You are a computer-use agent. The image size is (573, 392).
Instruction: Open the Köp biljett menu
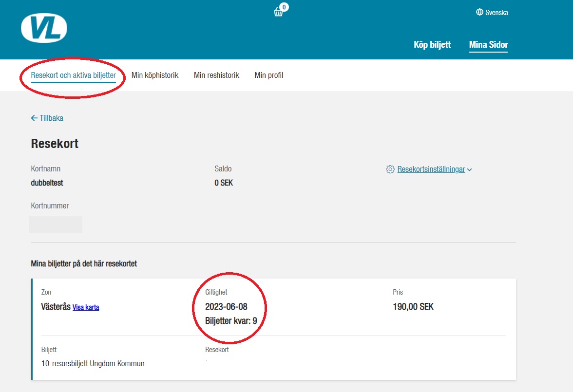click(x=432, y=45)
